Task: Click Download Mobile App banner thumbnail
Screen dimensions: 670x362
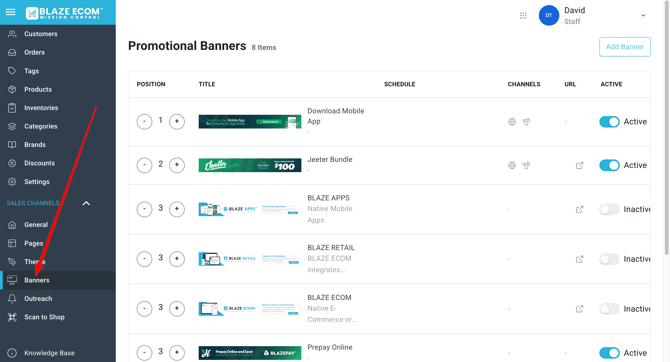Action: pos(250,122)
